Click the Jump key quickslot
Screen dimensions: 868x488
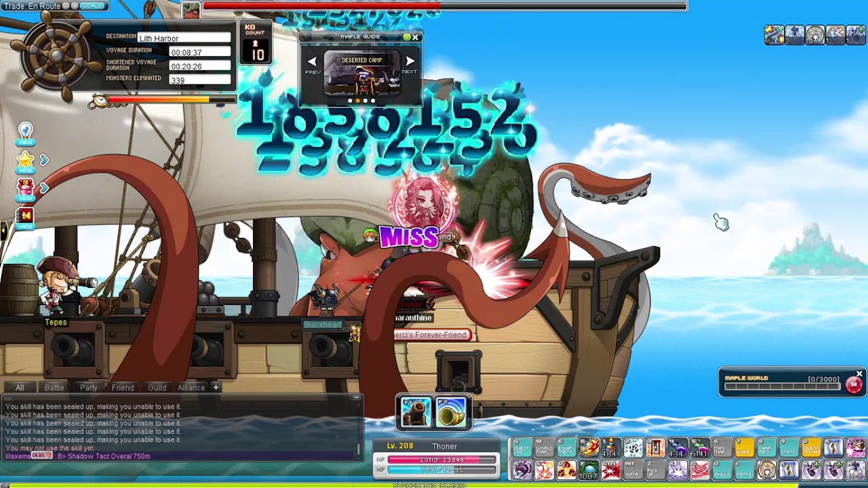(x=634, y=470)
